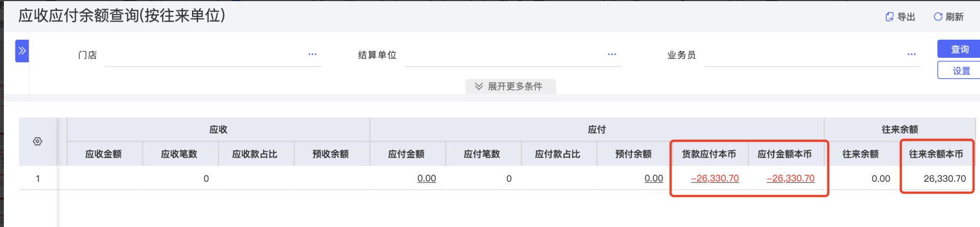Click the 查询 button
The image size is (980, 227).
[959, 49]
